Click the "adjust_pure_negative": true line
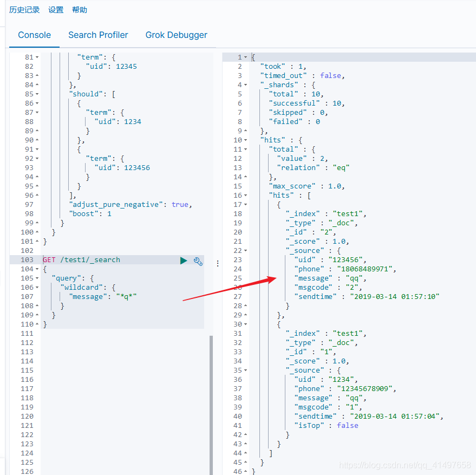This screenshot has width=476, height=475. click(131, 205)
